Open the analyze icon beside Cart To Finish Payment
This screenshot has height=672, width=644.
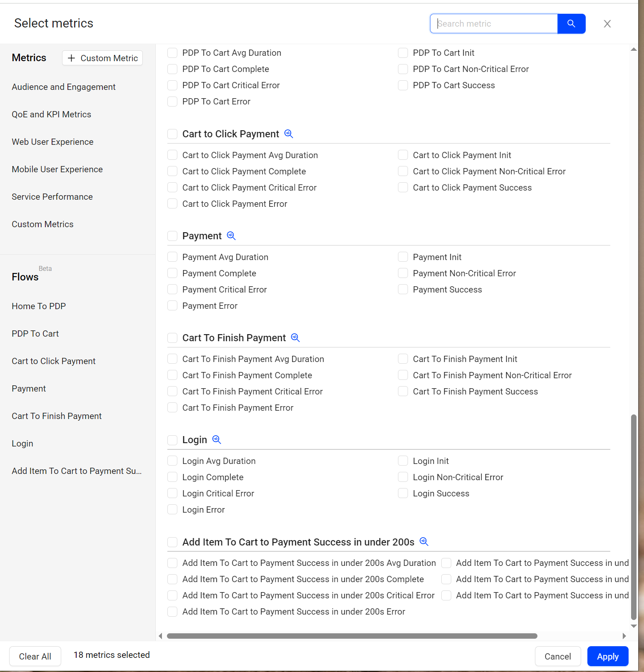click(x=295, y=337)
